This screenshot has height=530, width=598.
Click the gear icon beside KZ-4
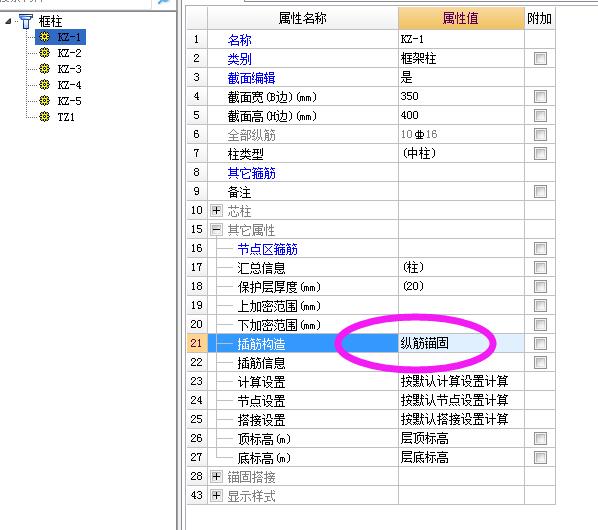(x=44, y=85)
